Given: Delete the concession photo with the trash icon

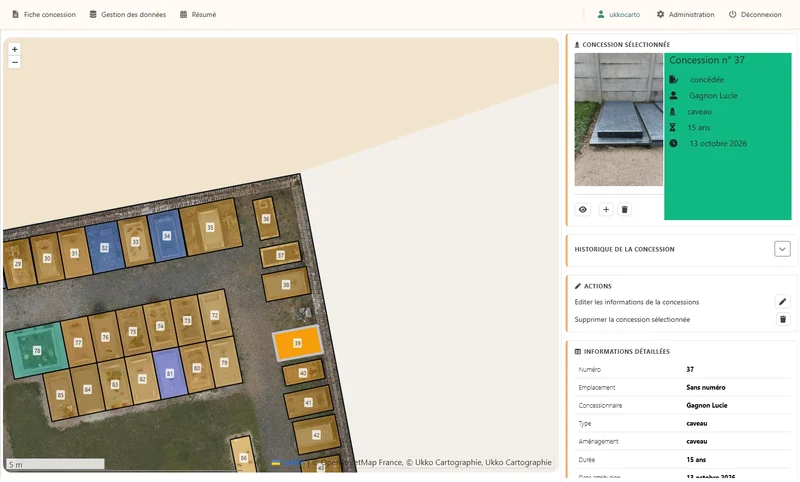Looking at the screenshot, I should [624, 209].
